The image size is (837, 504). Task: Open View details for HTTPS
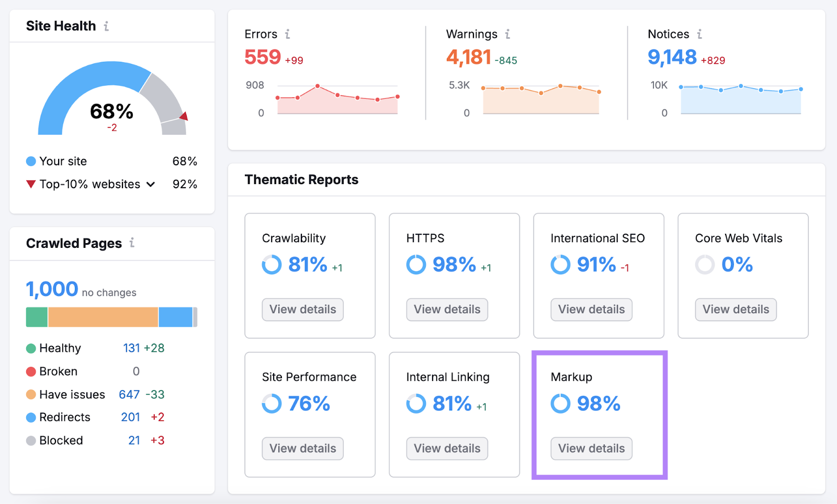pos(447,310)
